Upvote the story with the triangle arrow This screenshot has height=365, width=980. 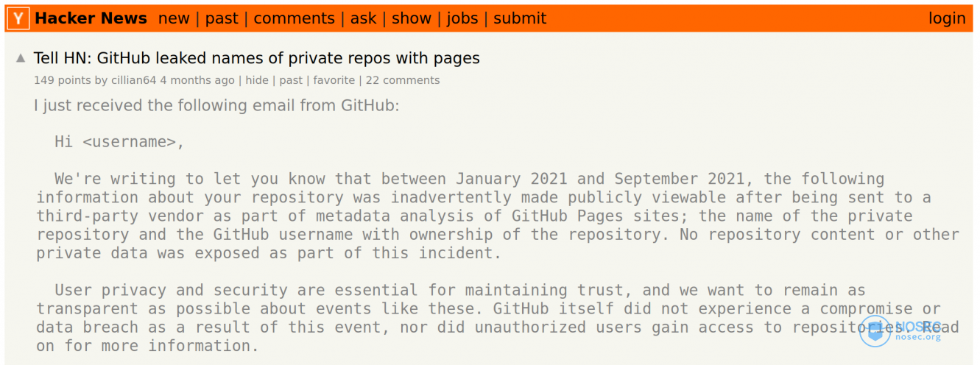coord(21,58)
